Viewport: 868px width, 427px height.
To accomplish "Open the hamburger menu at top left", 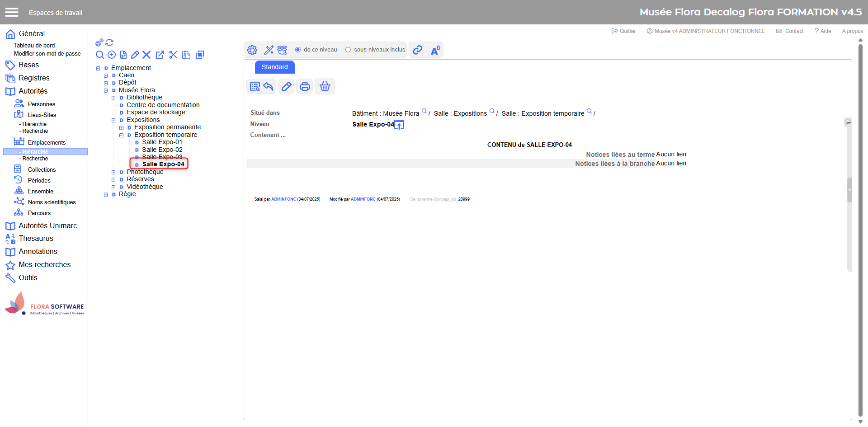I will pyautogui.click(x=12, y=12).
